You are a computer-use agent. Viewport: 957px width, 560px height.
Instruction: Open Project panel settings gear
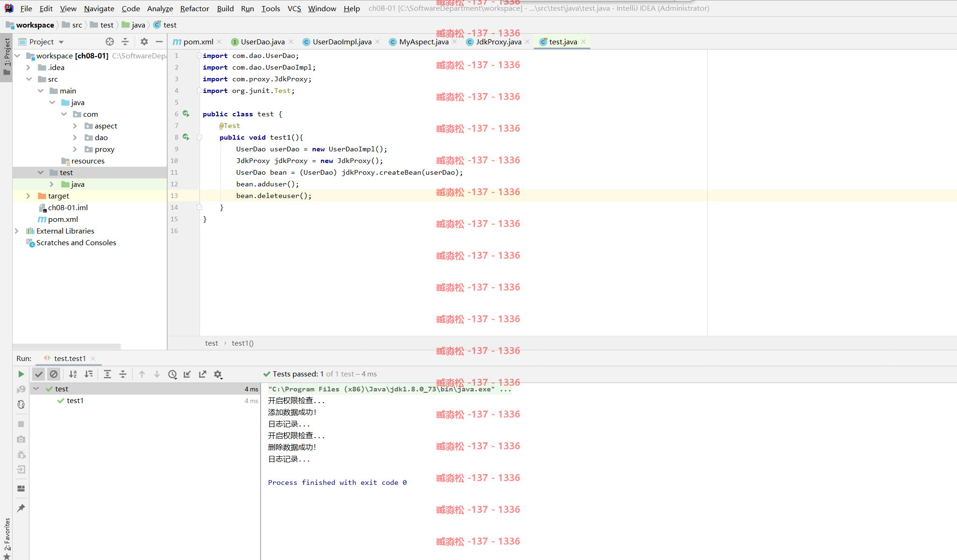tap(144, 42)
